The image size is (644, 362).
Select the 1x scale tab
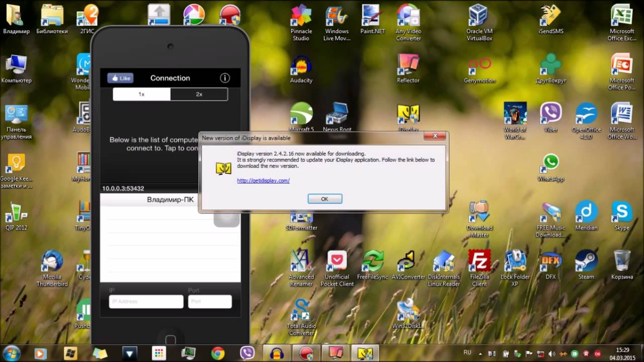(141, 94)
